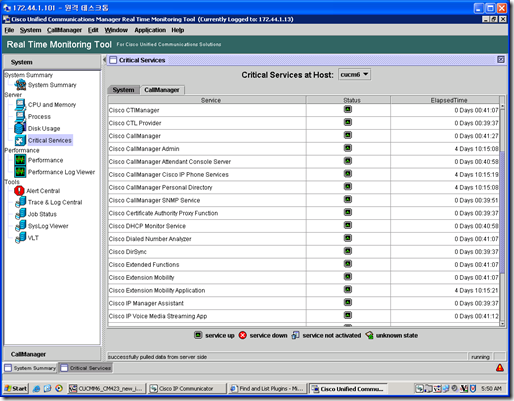
Task: Click the Critical Services sidebar icon
Action: (x=20, y=140)
